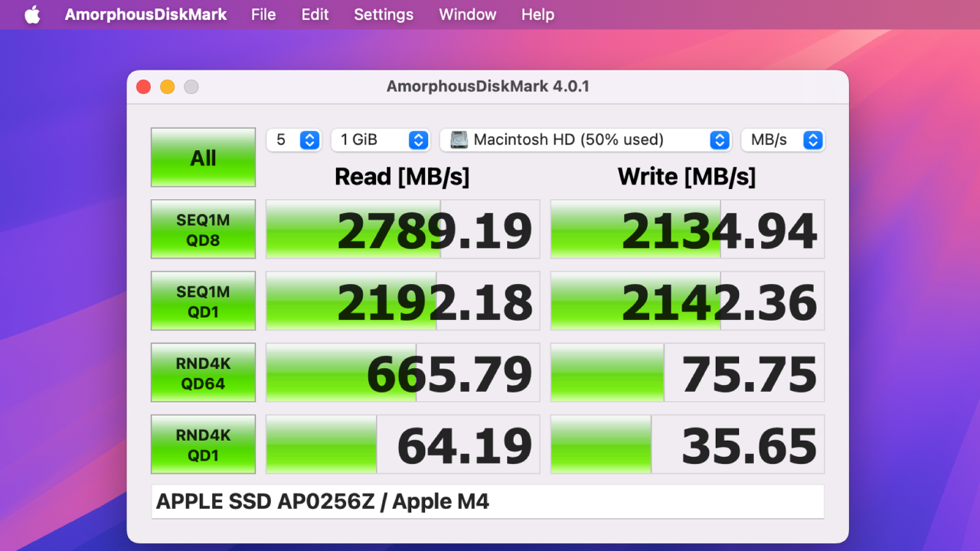Open the Window menu

pos(467,14)
